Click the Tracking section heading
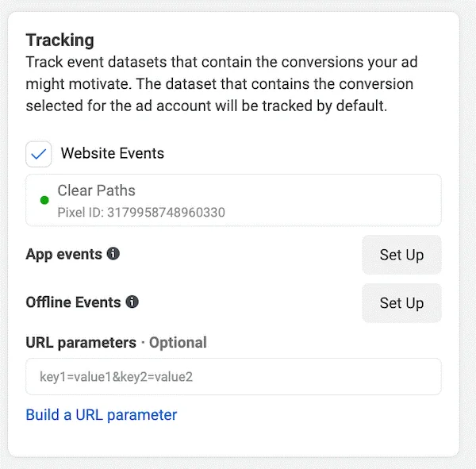476x469 pixels. 59,40
